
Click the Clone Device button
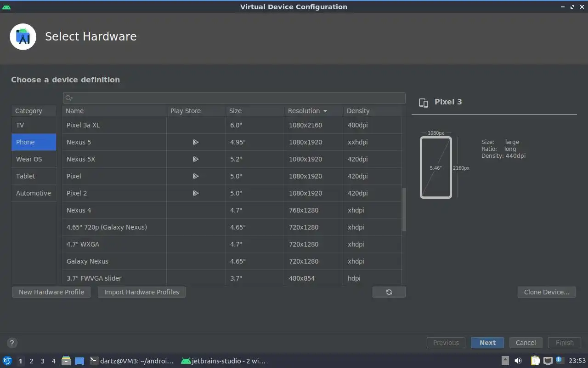tap(547, 292)
